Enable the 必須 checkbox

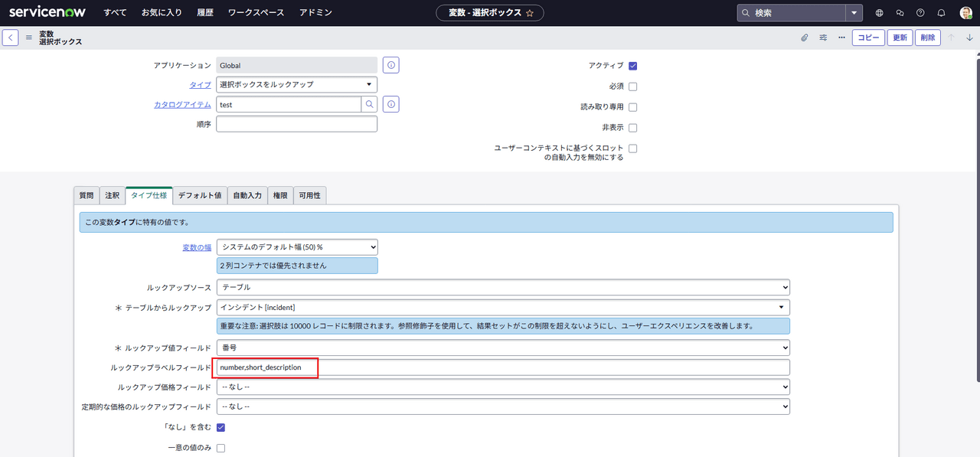pos(632,87)
